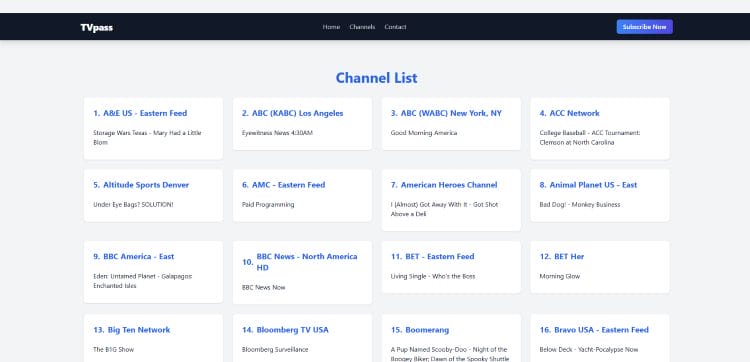Click the TVpass logo
Screen dimensions: 750x362
pyautogui.click(x=97, y=27)
